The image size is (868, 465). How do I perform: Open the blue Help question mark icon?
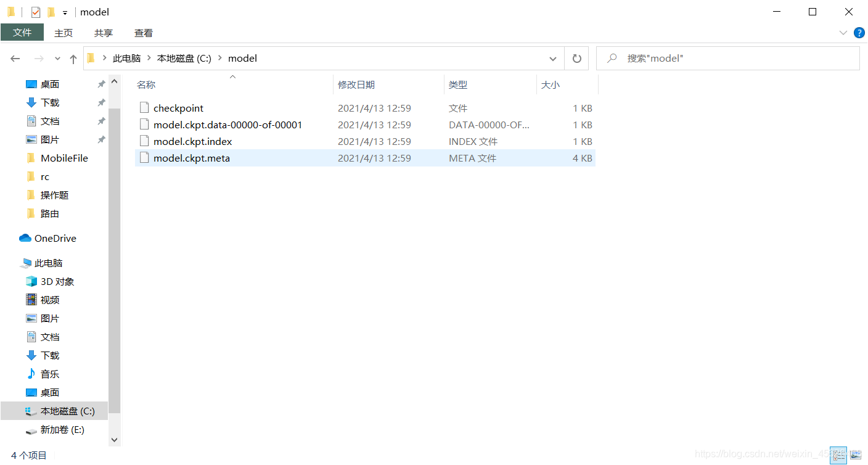tap(859, 33)
